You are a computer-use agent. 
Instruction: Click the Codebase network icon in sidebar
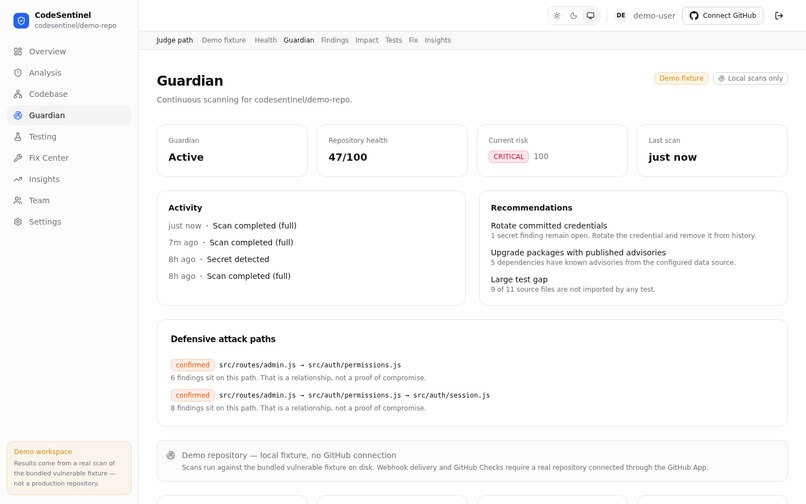click(18, 94)
